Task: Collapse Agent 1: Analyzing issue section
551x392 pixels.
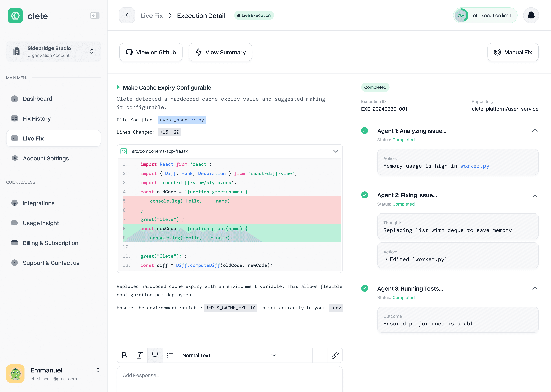Action: coord(535,131)
